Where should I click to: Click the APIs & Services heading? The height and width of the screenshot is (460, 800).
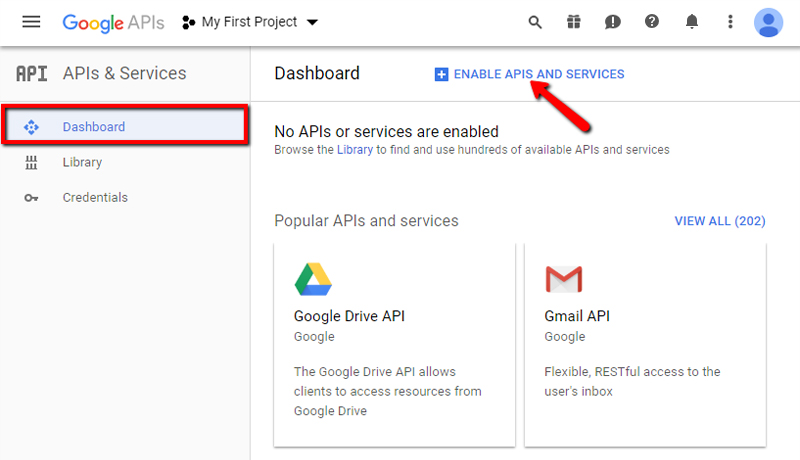[x=124, y=73]
